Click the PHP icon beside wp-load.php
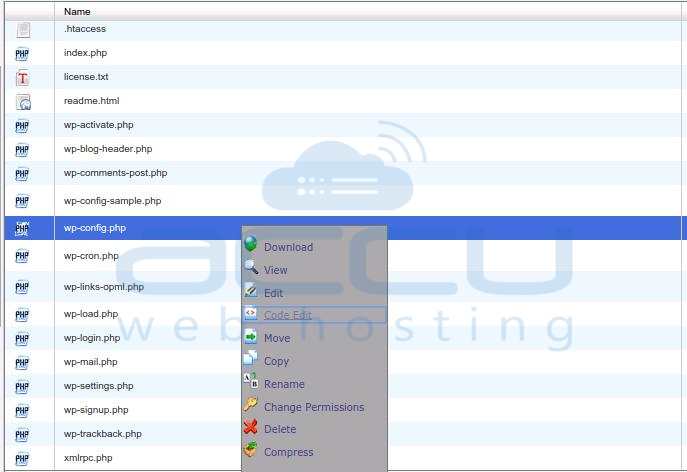This screenshot has width=687, height=472. pos(22,315)
